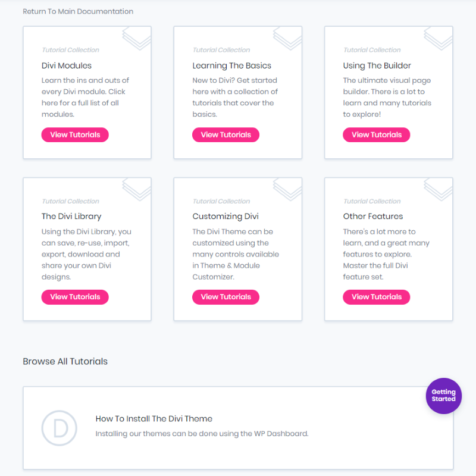View Tutorials for Customizing Divi
Viewport: 476px width, 476px height.
[x=226, y=297]
